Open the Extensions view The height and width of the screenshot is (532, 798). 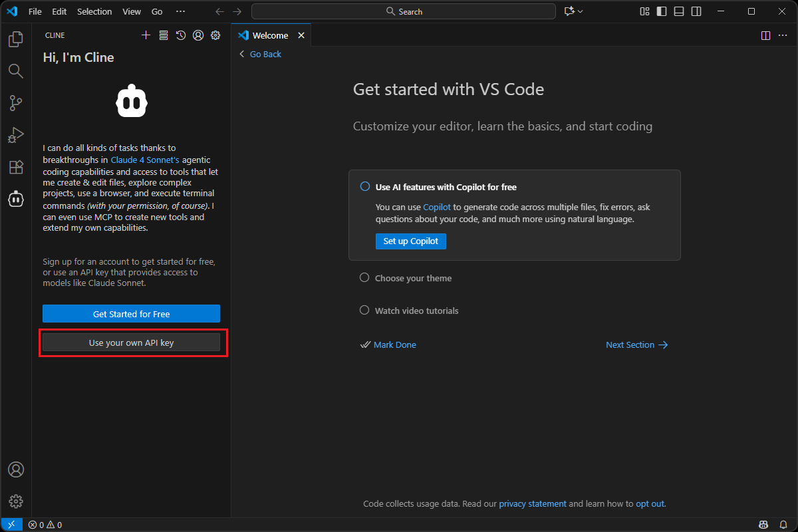[x=15, y=167]
